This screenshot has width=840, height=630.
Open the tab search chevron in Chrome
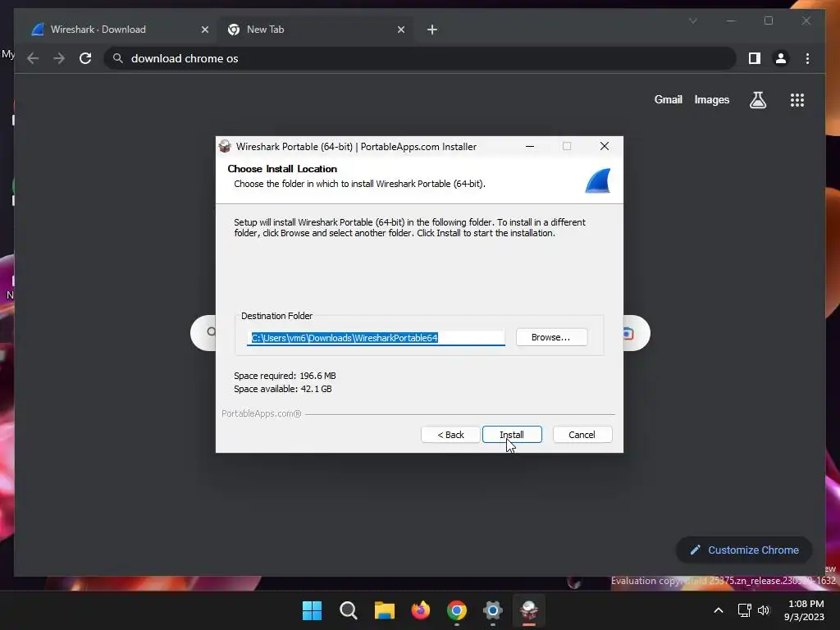(x=692, y=21)
